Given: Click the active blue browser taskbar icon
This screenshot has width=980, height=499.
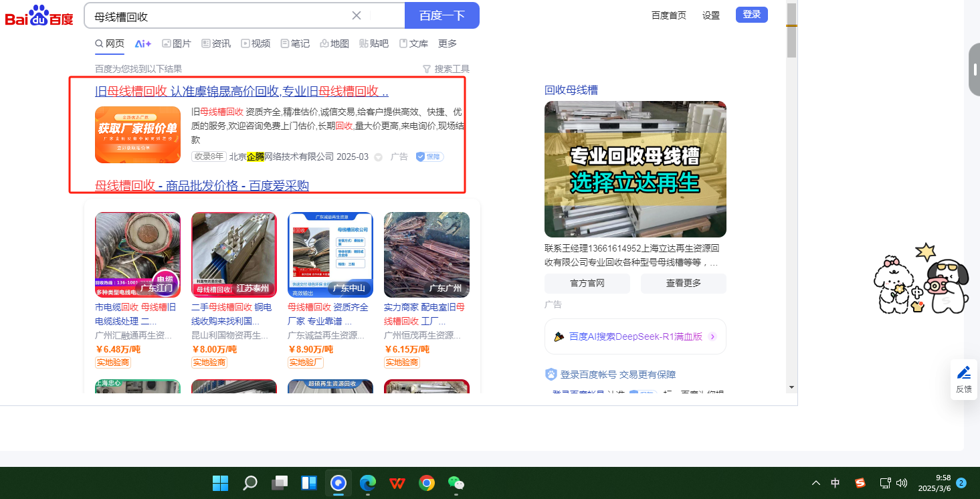Looking at the screenshot, I should click(x=338, y=483).
